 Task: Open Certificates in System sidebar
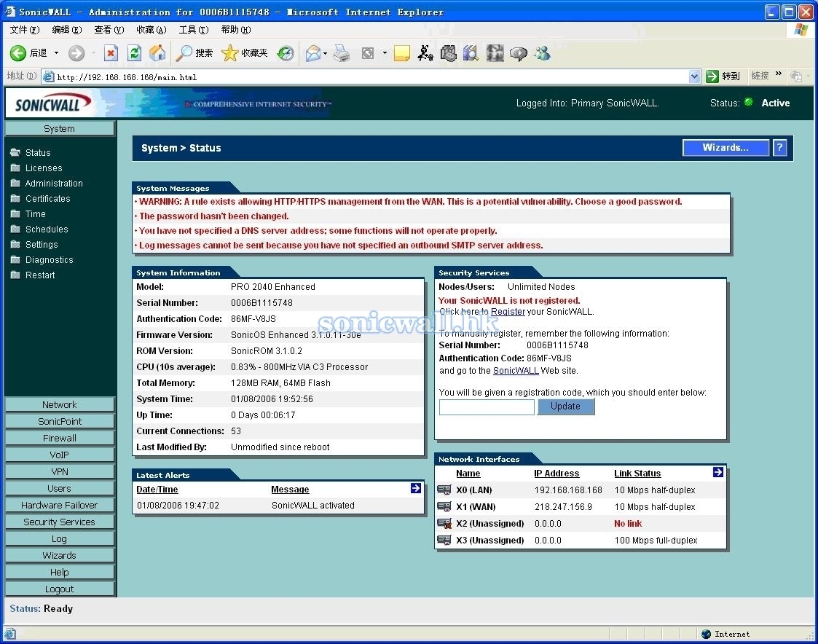[48, 198]
